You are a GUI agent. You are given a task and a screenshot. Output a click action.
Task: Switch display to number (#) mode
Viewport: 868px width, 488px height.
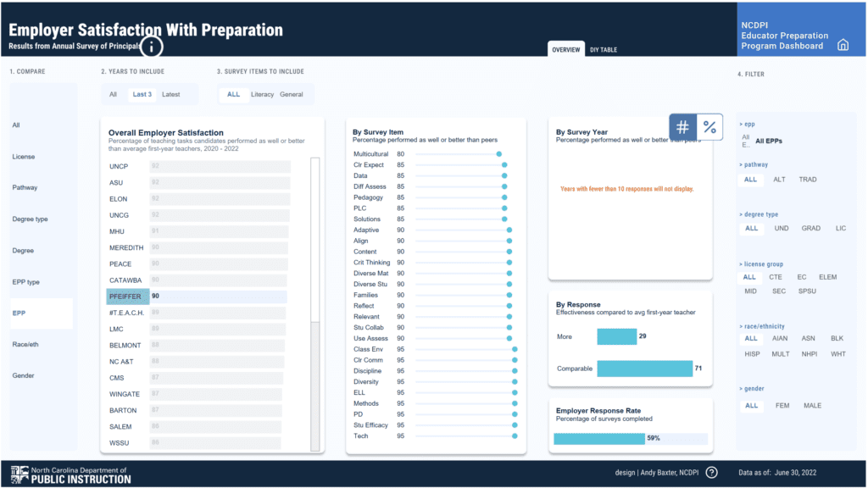(x=682, y=127)
